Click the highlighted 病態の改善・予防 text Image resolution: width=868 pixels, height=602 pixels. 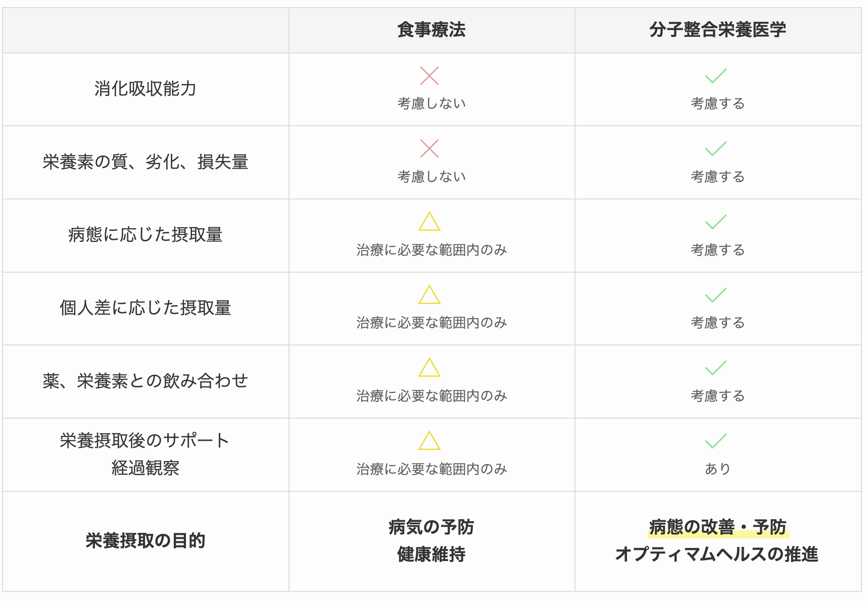tap(717, 527)
